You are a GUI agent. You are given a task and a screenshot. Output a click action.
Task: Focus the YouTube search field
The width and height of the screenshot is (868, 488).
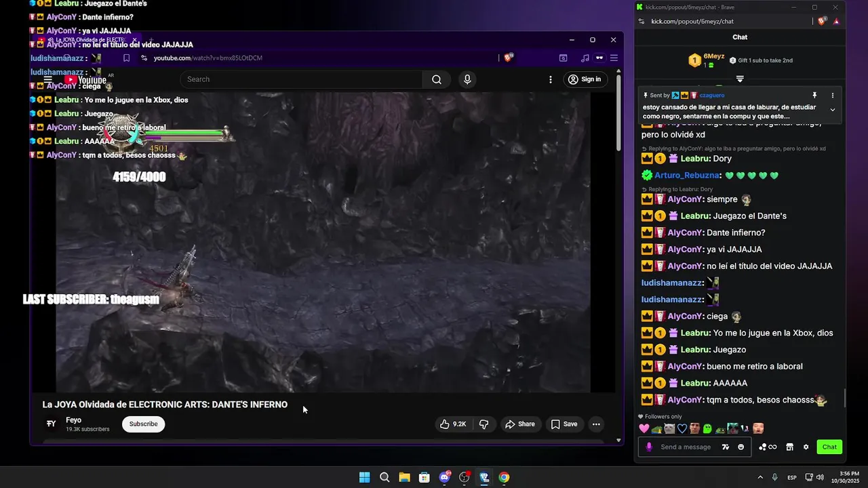302,79
